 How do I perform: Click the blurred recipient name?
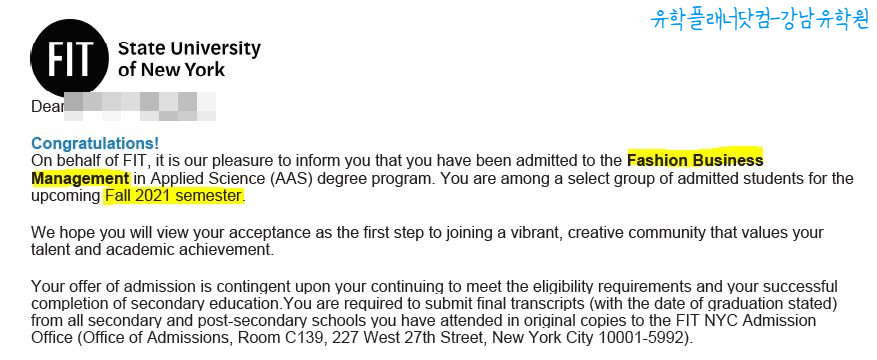(140, 106)
